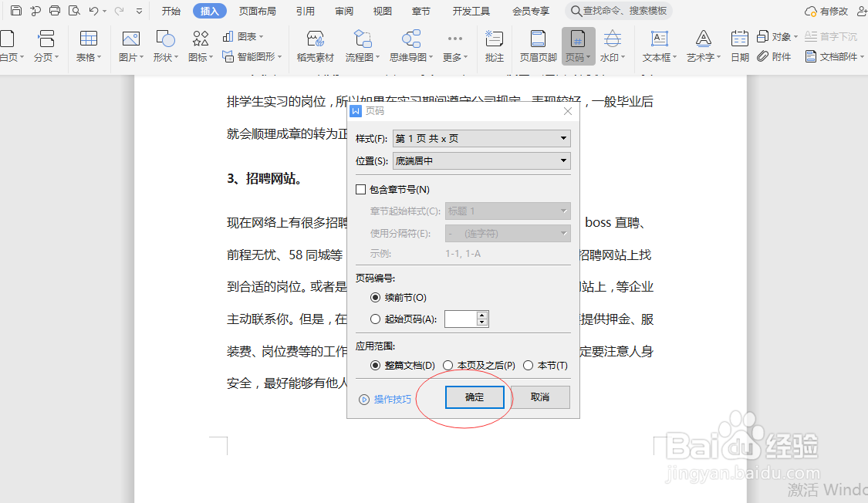Open the 操作技巧 tips link

390,397
